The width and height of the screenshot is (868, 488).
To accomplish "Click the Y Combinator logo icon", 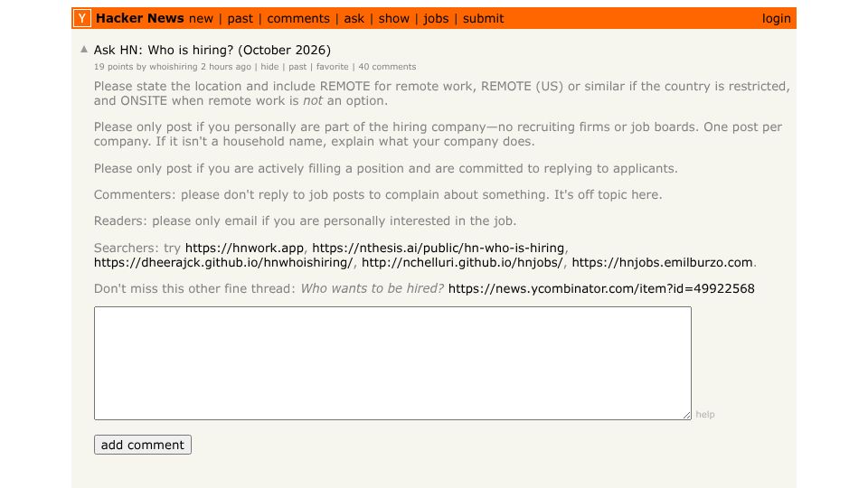I will click(82, 18).
